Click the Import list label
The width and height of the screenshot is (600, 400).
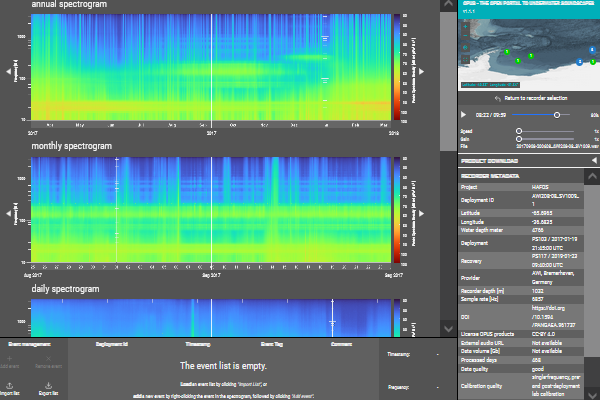pyautogui.click(x=10, y=393)
